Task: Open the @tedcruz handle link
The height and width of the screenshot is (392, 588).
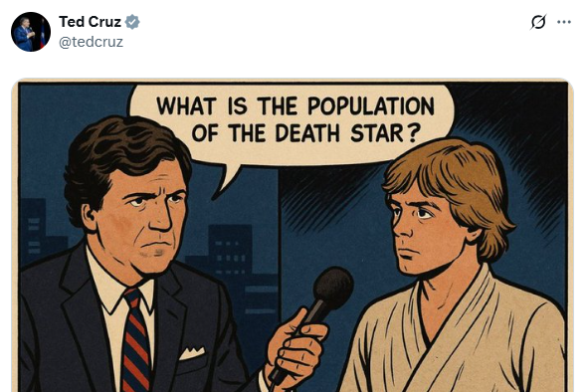Action: tap(91, 42)
